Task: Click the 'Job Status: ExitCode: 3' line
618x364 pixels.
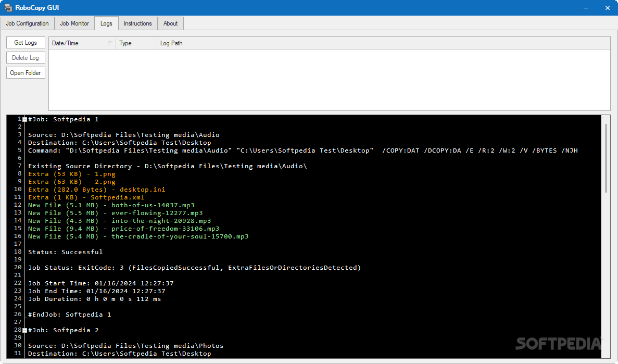Action: coord(194,268)
